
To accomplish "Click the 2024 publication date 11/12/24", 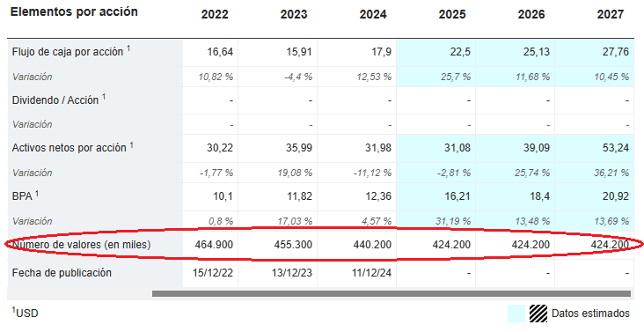I will 372,273.
